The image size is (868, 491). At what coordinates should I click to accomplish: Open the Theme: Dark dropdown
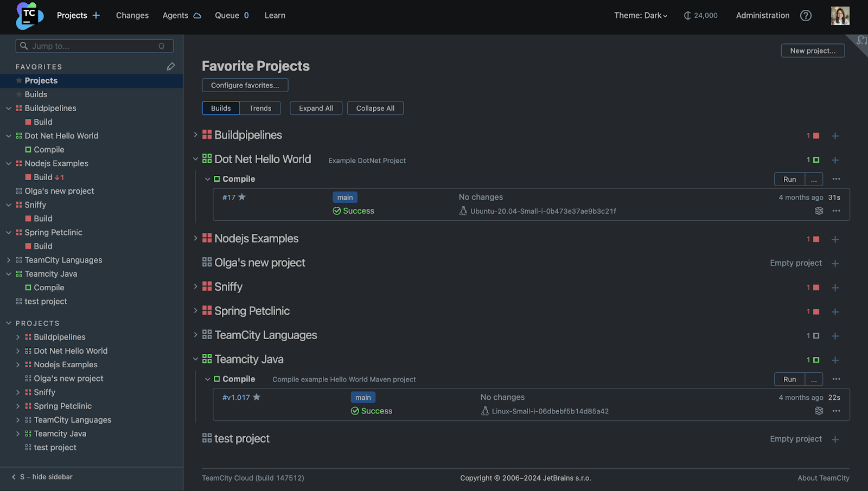pyautogui.click(x=641, y=16)
